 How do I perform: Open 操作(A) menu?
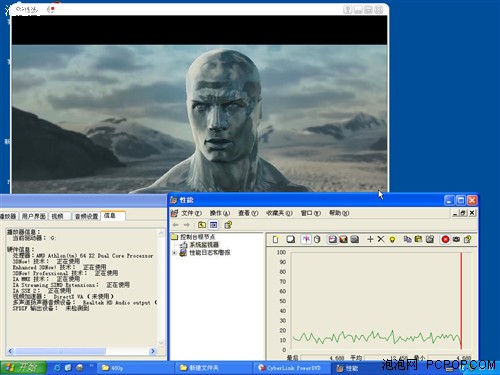[220, 213]
